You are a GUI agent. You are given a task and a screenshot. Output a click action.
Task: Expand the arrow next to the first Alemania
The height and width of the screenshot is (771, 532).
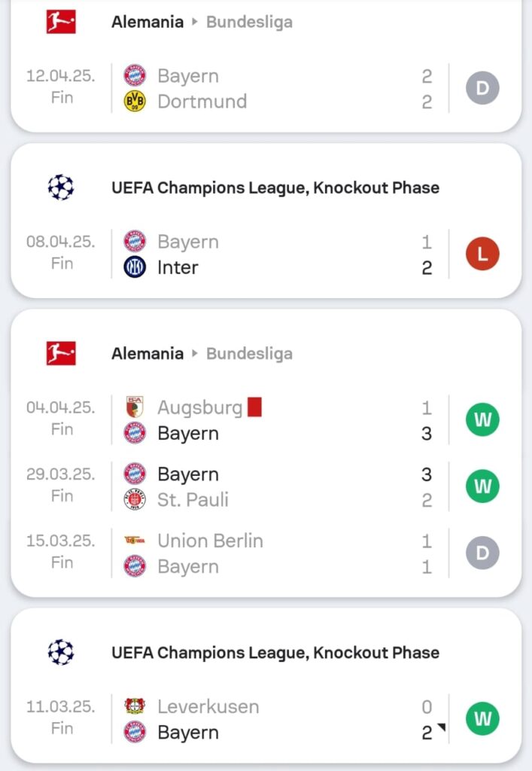click(x=195, y=22)
